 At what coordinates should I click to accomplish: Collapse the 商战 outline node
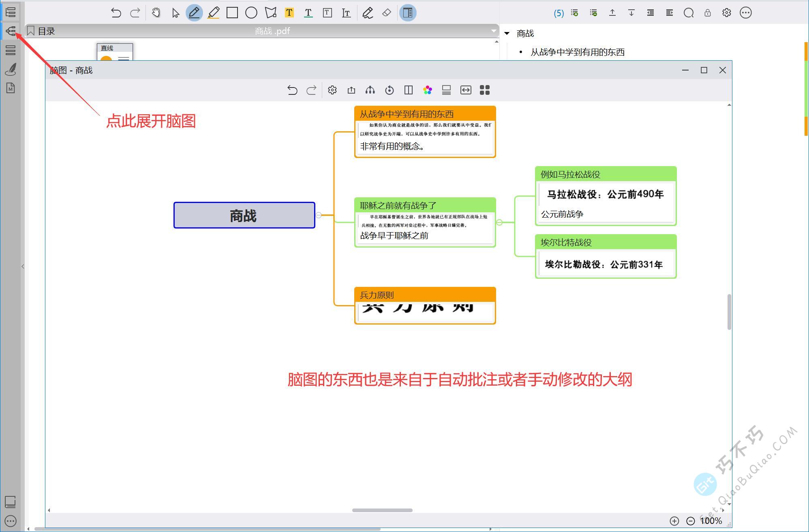coord(507,34)
